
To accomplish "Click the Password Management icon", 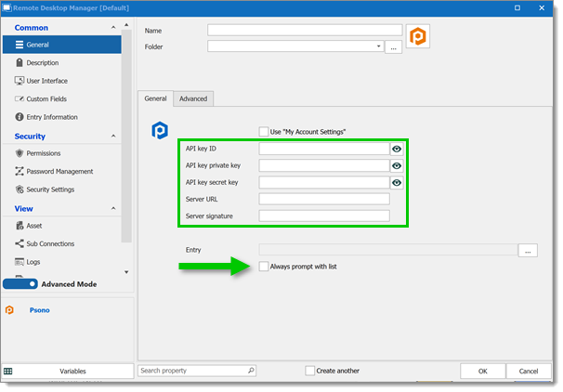I will click(x=20, y=171).
